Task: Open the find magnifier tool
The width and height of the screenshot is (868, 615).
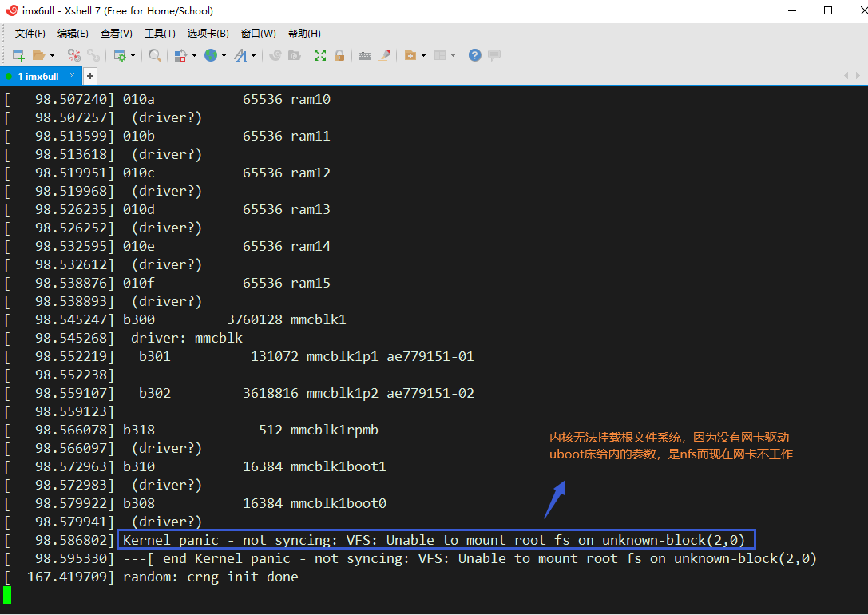Action: (155, 55)
